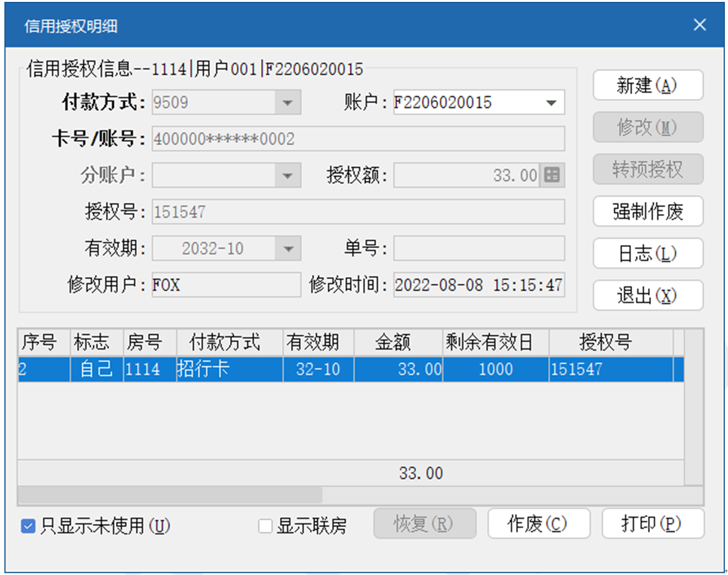Click the 打印(P) print button
The width and height of the screenshot is (728, 575).
tap(653, 523)
